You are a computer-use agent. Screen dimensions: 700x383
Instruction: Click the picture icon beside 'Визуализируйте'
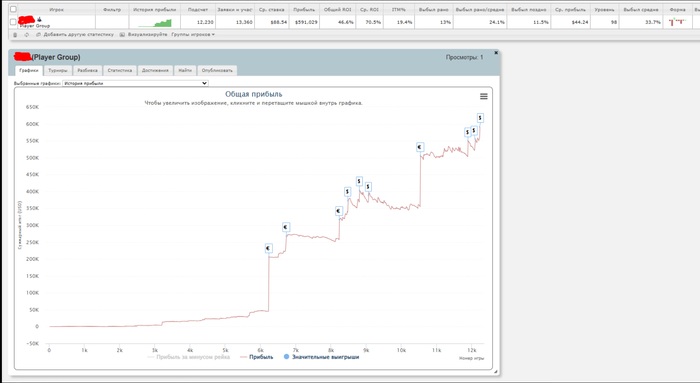tap(122, 34)
